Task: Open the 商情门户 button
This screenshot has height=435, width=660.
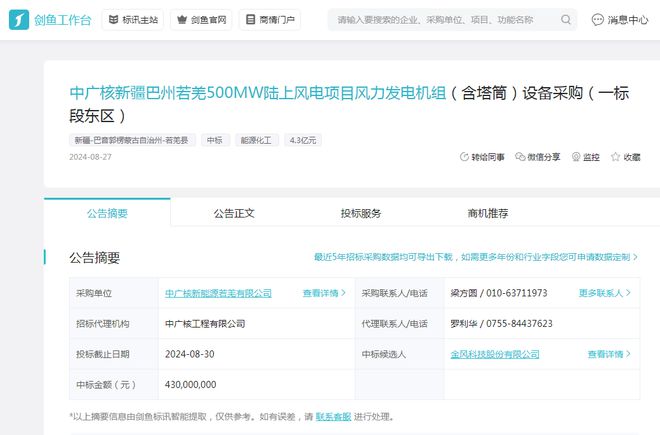Action: 270,20
